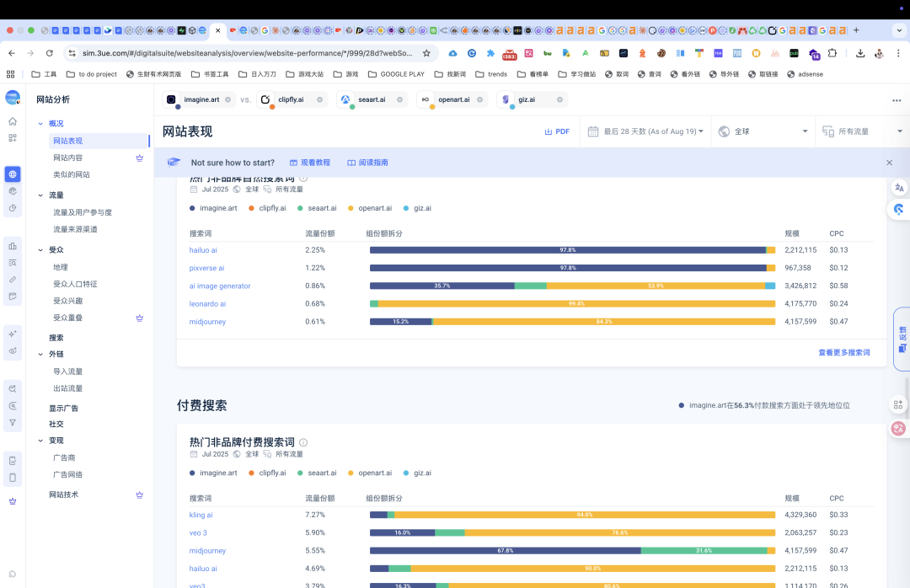Open 受众人口特征 page
Screen dimensions: 910x588
point(76,284)
